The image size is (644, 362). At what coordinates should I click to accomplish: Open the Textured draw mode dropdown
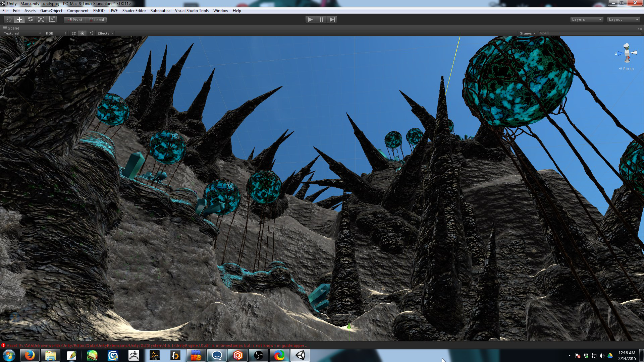point(22,33)
